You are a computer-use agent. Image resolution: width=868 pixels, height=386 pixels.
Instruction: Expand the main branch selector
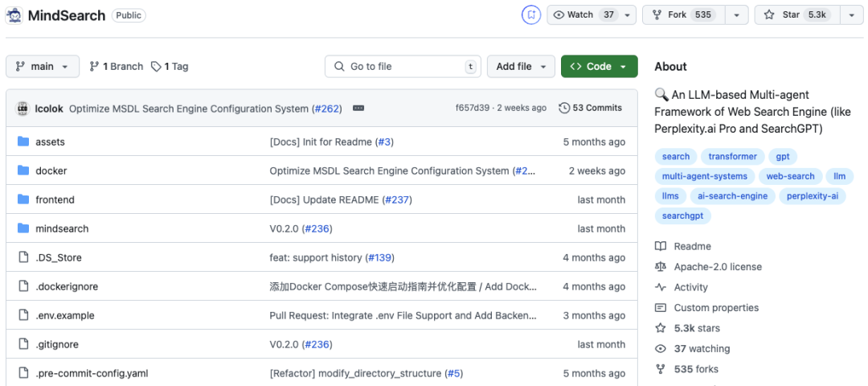coord(43,67)
